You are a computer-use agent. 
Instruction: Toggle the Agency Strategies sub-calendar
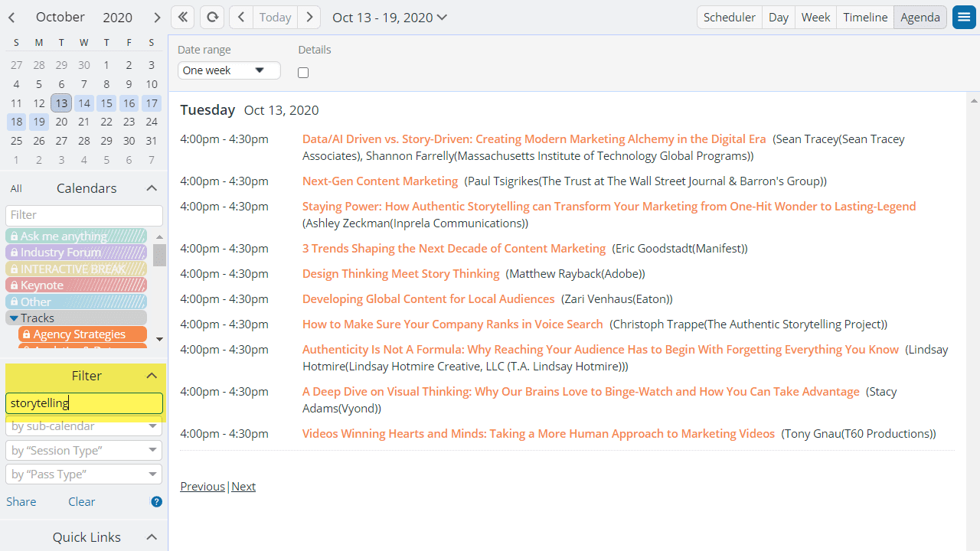tap(82, 334)
